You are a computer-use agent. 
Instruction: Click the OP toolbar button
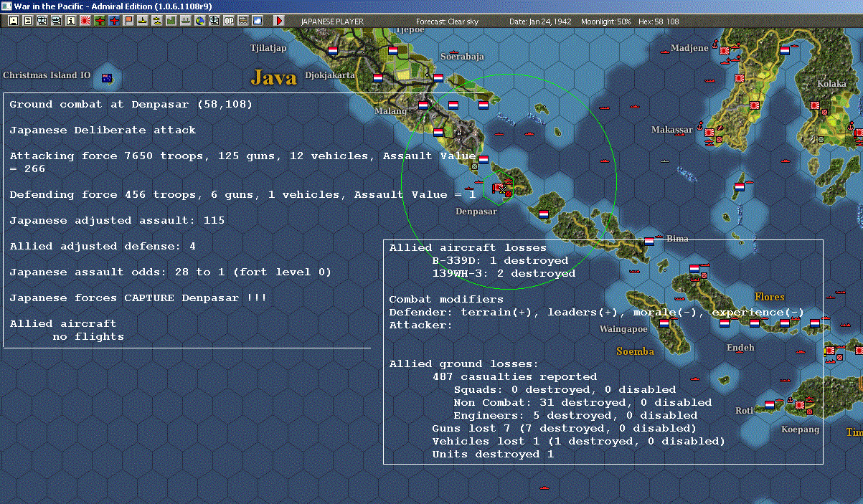pyautogui.click(x=230, y=21)
